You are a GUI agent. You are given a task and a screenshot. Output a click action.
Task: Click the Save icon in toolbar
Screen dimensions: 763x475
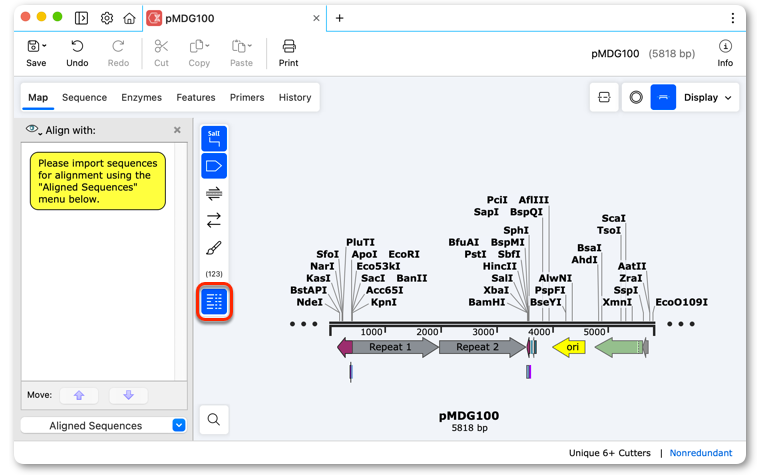pos(36,47)
